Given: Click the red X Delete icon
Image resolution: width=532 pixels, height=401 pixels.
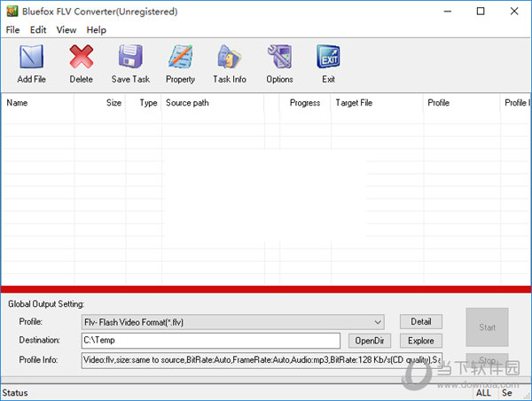Looking at the screenshot, I should click(x=81, y=57).
